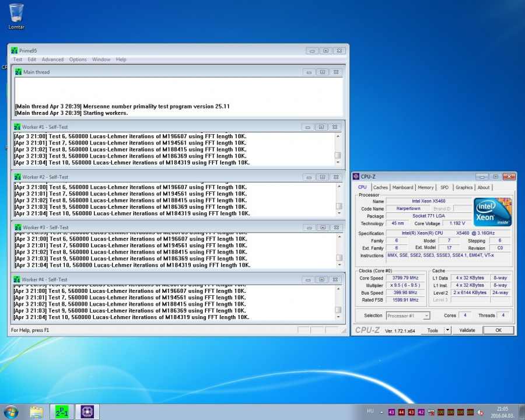Click the Worker #2 window icon
This screenshot has width=525, height=420.
(x=17, y=177)
